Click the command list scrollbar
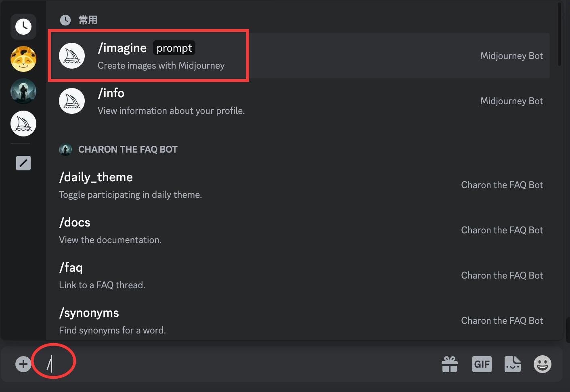The height and width of the screenshot is (392, 570). coord(560,34)
